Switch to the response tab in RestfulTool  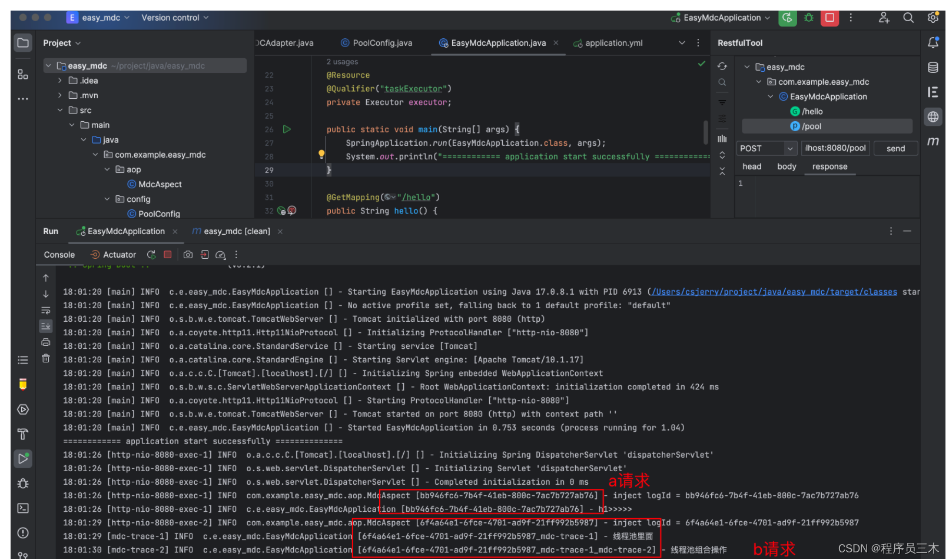tap(829, 166)
